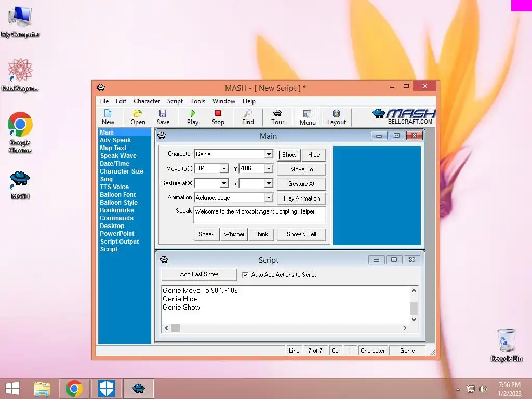Open the File menu
The height and width of the screenshot is (399, 532).
pos(104,101)
